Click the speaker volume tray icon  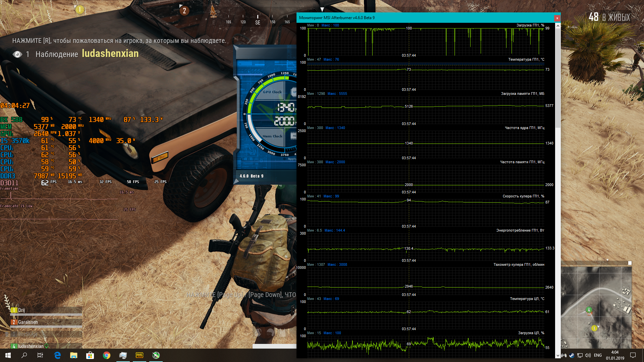click(588, 355)
